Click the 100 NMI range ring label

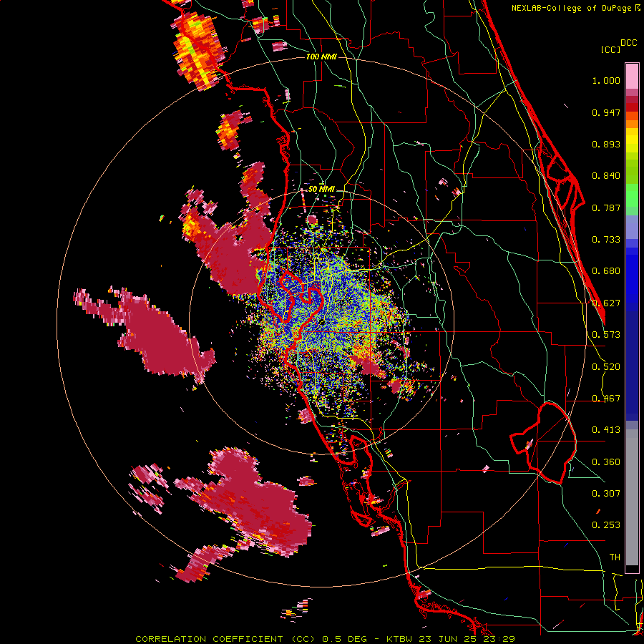tap(321, 57)
